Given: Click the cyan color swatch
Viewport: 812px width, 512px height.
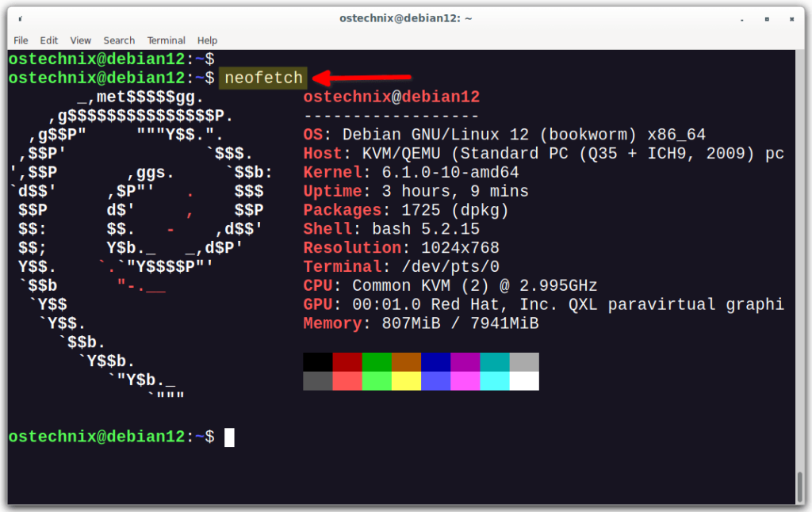Looking at the screenshot, I should pos(493,361).
